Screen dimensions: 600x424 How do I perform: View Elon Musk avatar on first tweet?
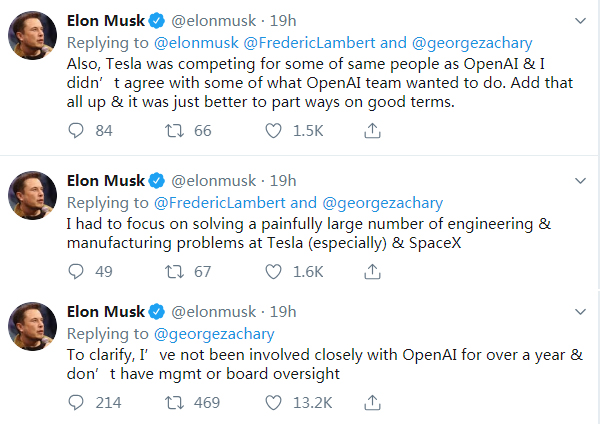click(33, 35)
